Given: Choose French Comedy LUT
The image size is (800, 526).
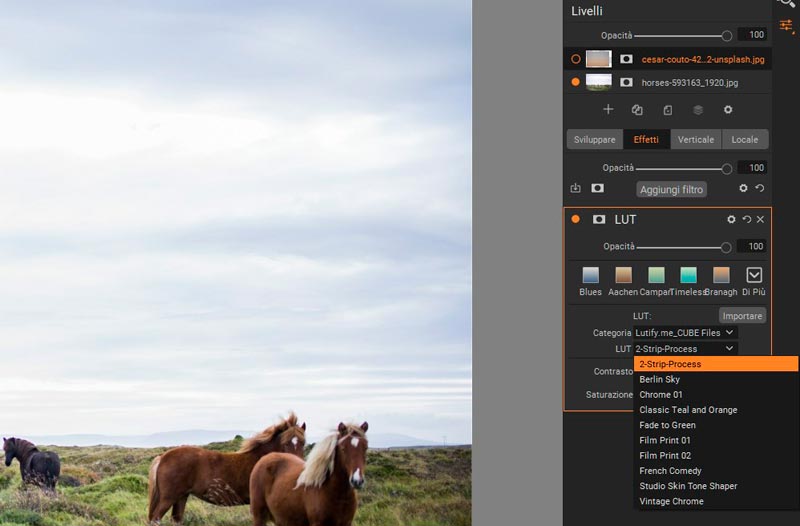Looking at the screenshot, I should click(x=715, y=471).
